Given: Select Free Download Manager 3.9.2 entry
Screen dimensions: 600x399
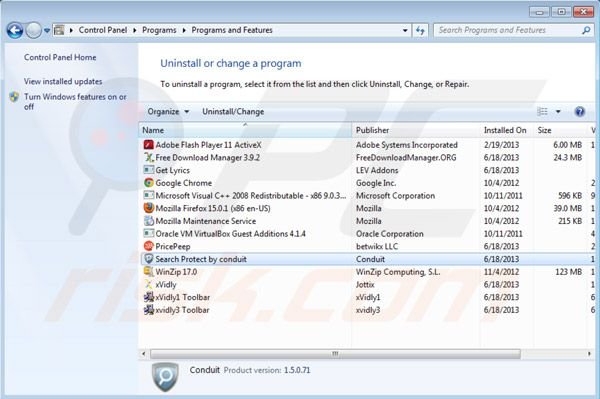Looking at the screenshot, I should (207, 158).
